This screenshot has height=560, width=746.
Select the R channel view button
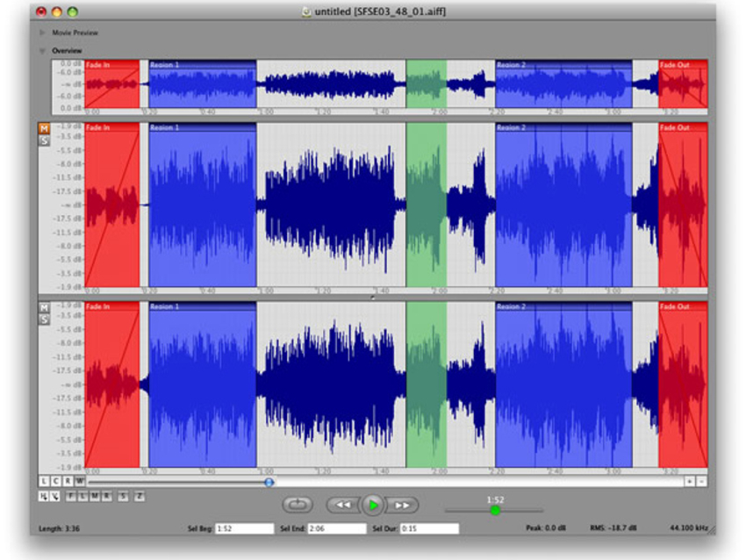68,482
